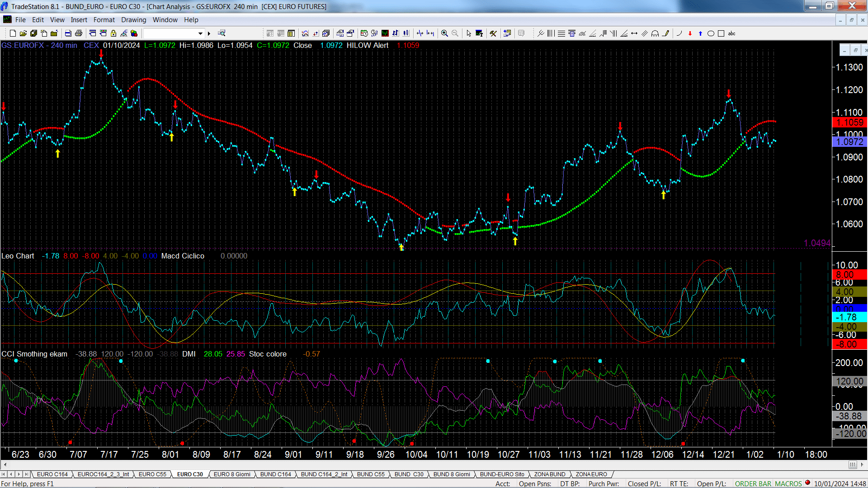868x488 pixels.
Task: Switch to the BUND C164_2_Int tab
Action: pos(324,474)
